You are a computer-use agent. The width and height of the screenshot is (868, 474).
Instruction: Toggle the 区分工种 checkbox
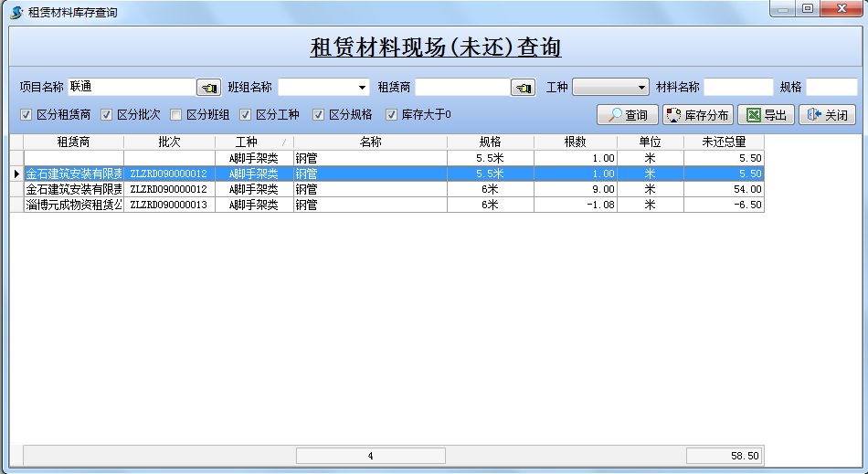(246, 115)
